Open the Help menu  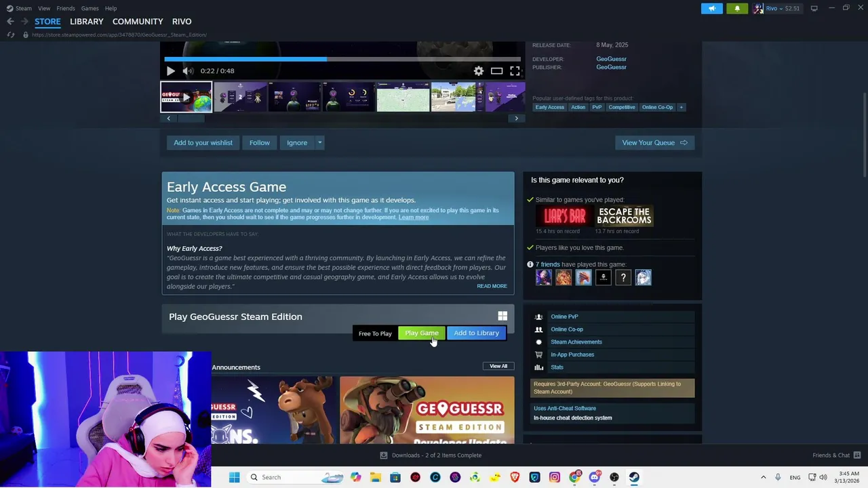[111, 8]
